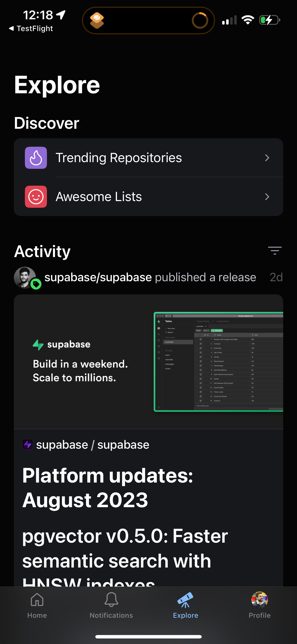Tap the 12:18 clock
This screenshot has height=644, width=297.
pyautogui.click(x=38, y=15)
